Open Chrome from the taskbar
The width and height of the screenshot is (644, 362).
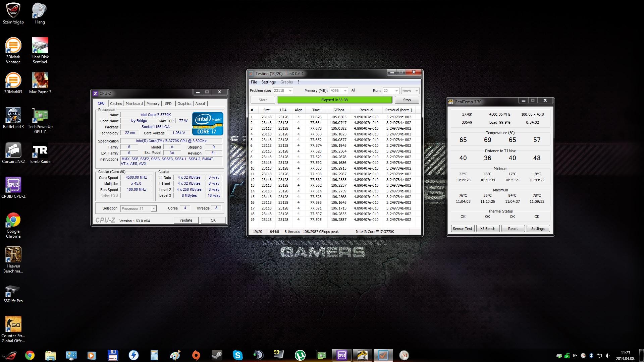(x=30, y=355)
